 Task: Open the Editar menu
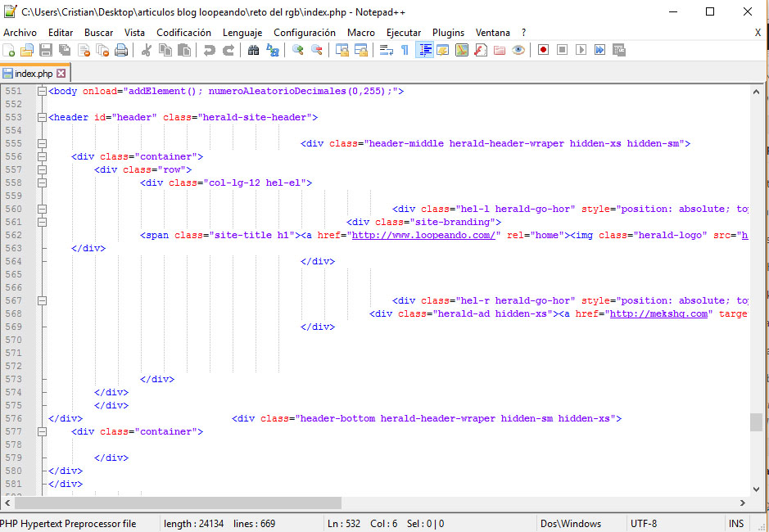click(61, 33)
